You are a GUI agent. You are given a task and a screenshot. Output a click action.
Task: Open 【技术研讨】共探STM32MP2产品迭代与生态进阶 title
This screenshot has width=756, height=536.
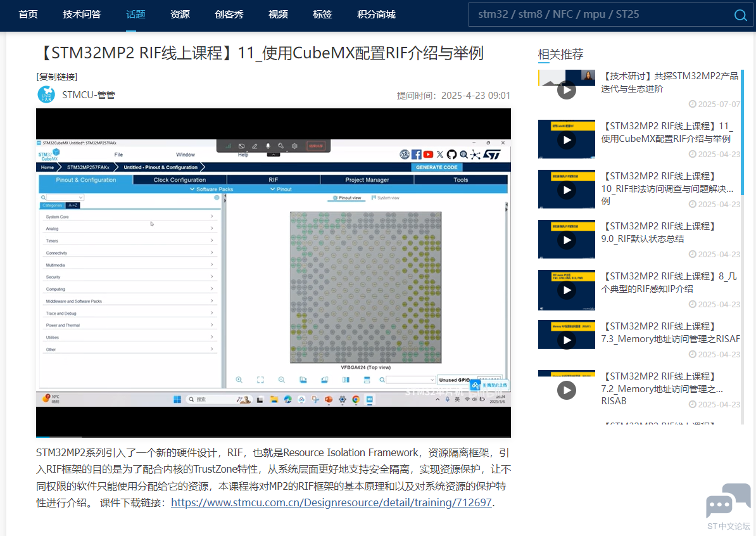point(670,82)
